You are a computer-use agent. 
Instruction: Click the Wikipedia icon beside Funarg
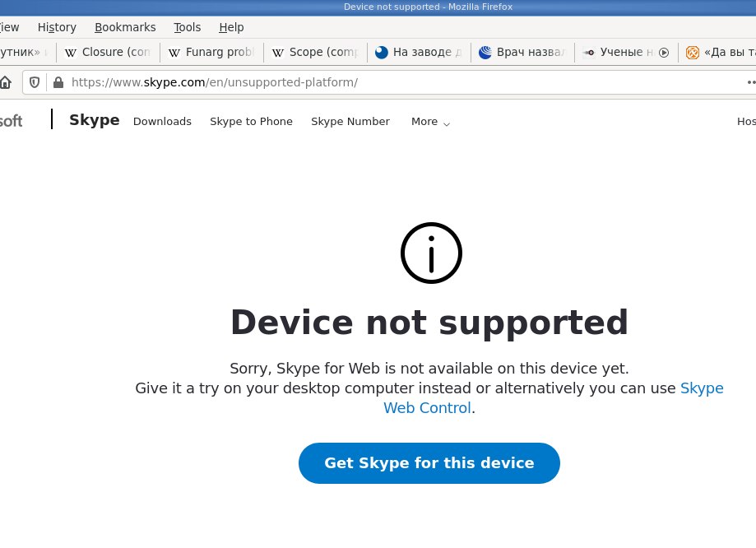(174, 53)
